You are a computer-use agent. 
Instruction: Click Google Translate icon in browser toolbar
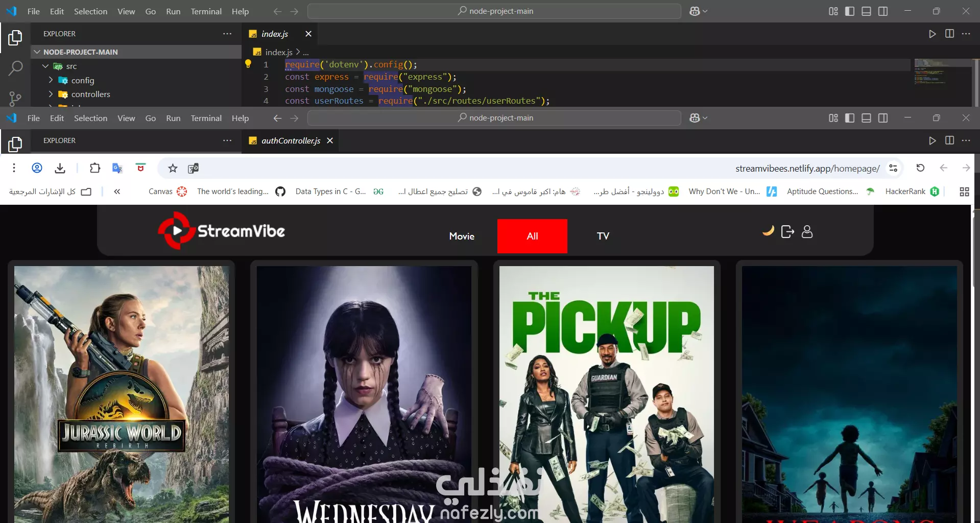pos(117,168)
